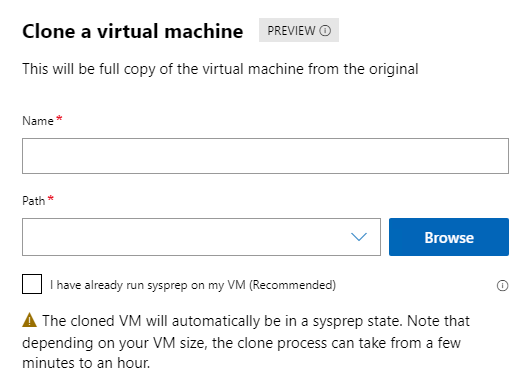
Task: Click the "(Recommended)" text of the sysprep option
Action: pyautogui.click(x=292, y=285)
